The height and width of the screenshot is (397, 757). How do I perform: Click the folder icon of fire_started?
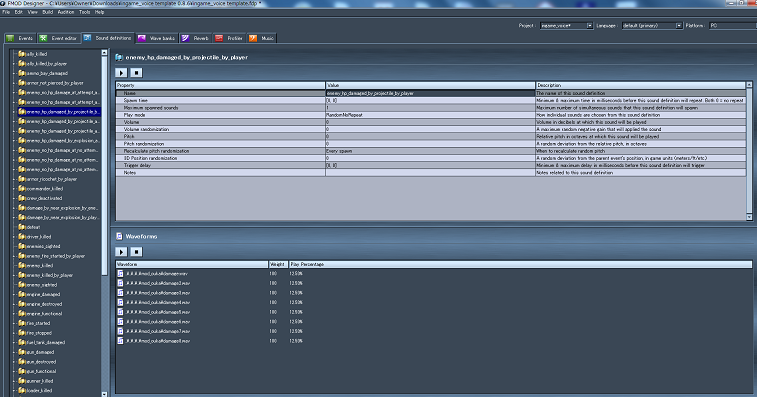pyautogui.click(x=21, y=323)
